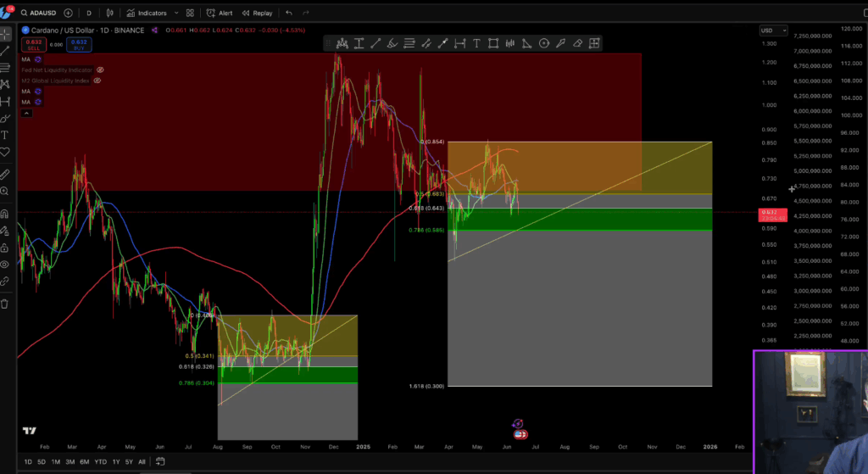The width and height of the screenshot is (868, 474).
Task: Create an Alert
Action: point(220,13)
